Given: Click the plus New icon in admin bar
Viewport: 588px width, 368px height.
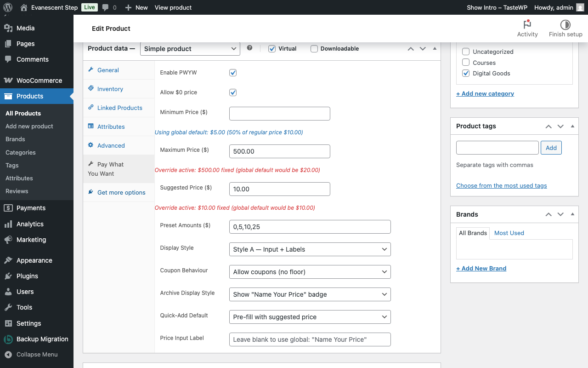Looking at the screenshot, I should 128,7.
